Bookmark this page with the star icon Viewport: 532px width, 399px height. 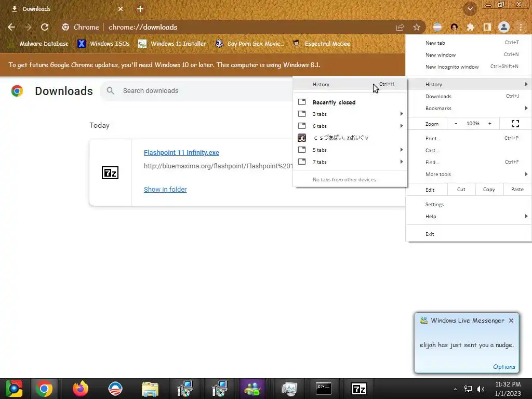417,27
